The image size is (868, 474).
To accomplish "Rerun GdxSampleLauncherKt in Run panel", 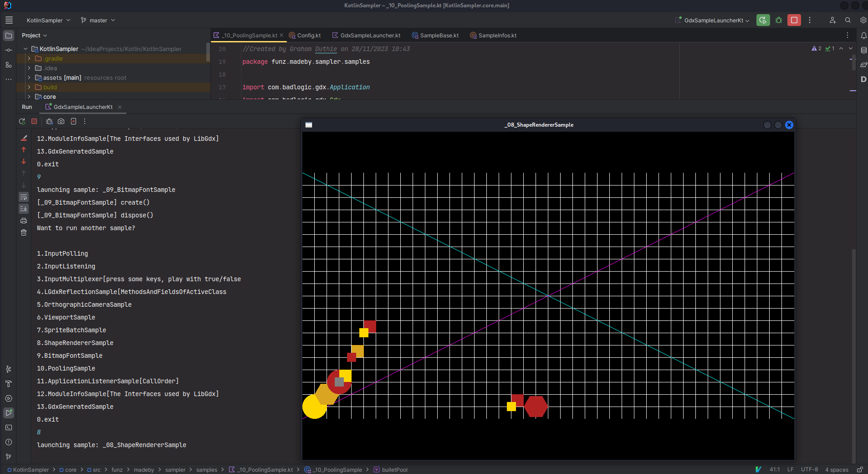I will [22, 121].
